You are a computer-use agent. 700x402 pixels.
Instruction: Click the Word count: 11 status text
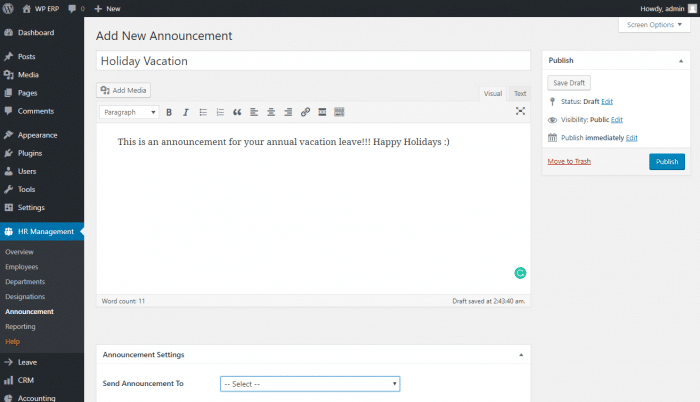pyautogui.click(x=123, y=301)
